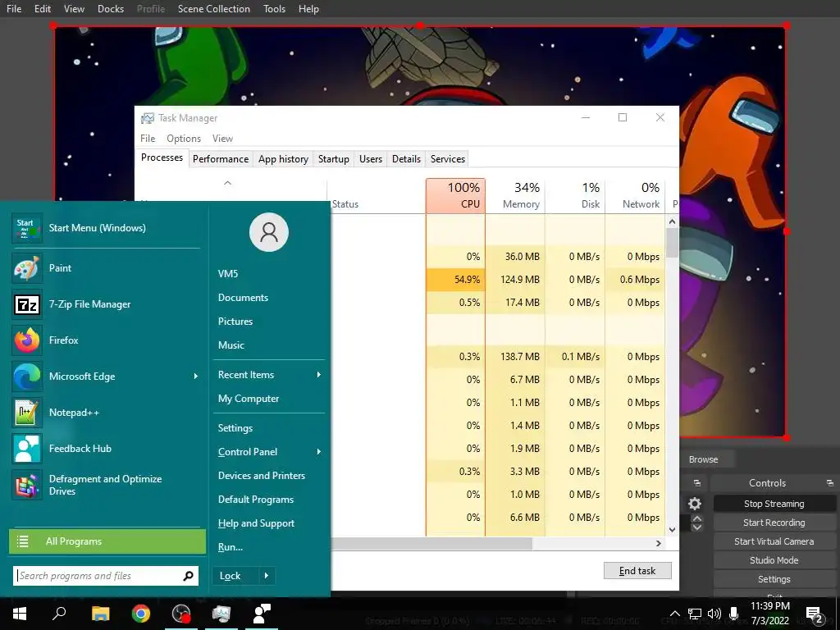Click the Microsoft Edge icon in start menu
The height and width of the screenshot is (630, 840).
pos(27,376)
